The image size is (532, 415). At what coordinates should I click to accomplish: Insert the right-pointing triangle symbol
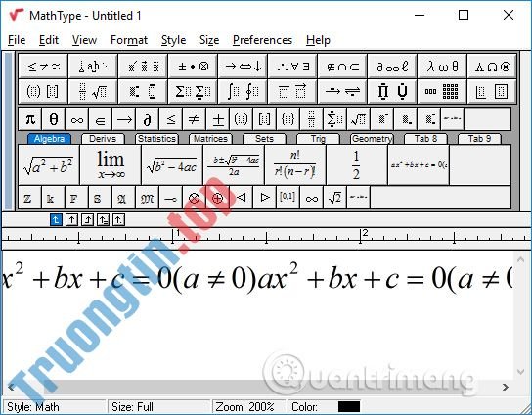265,198
